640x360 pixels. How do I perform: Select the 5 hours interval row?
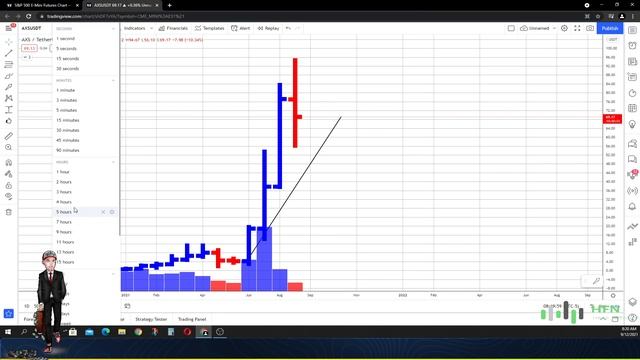tap(86, 212)
